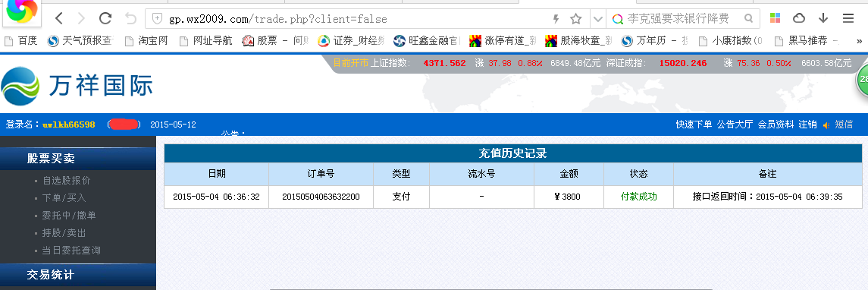Select 当日委托查询 in the sidebar
The height and width of the screenshot is (290, 868).
coord(71,250)
